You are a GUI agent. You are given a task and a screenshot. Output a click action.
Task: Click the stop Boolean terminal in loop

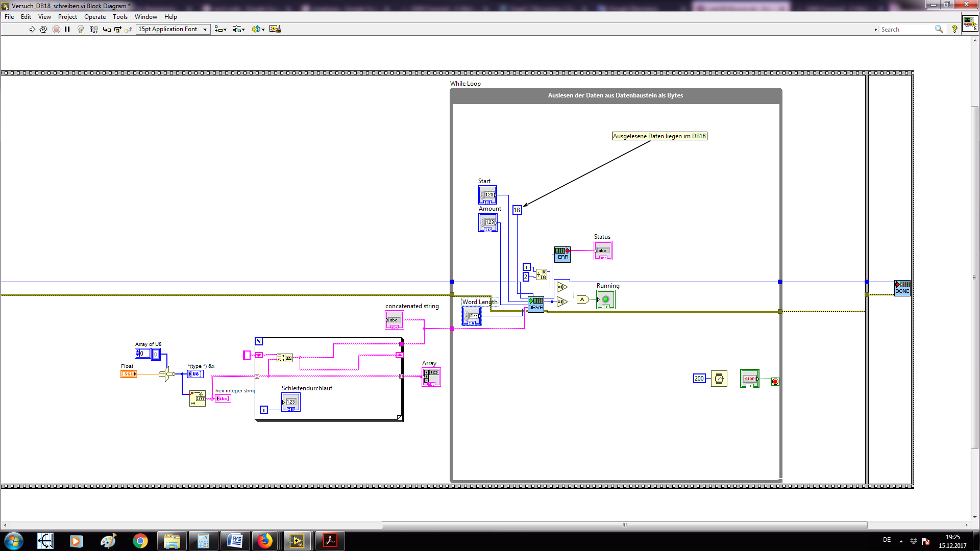(x=749, y=379)
